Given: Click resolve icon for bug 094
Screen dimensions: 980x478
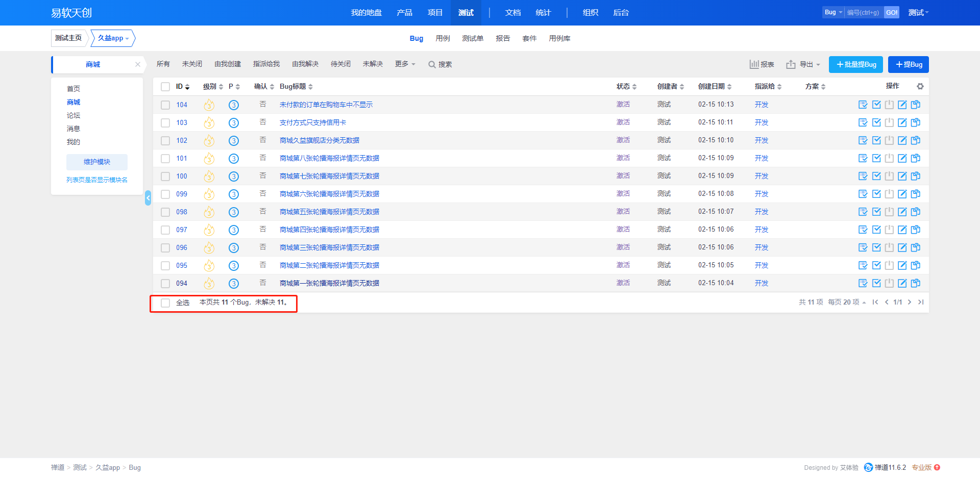Looking at the screenshot, I should [876, 283].
